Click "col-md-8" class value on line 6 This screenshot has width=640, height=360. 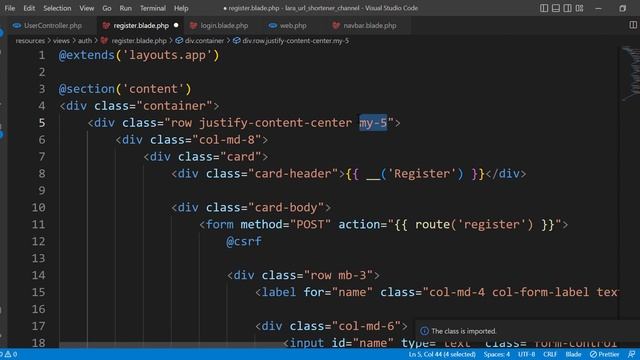point(227,140)
